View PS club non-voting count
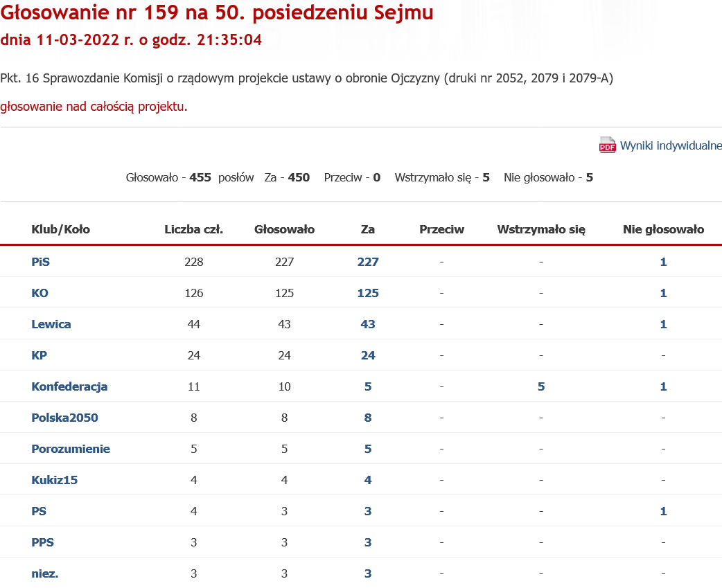 coord(663,511)
